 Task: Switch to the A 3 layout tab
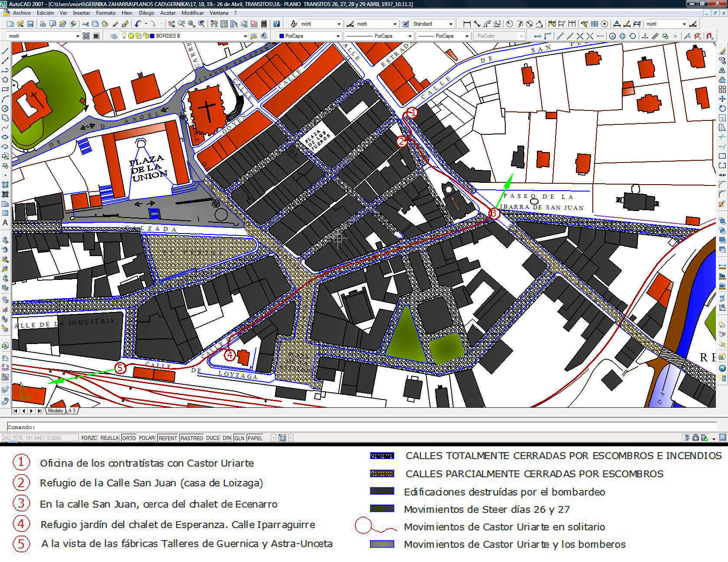point(72,411)
